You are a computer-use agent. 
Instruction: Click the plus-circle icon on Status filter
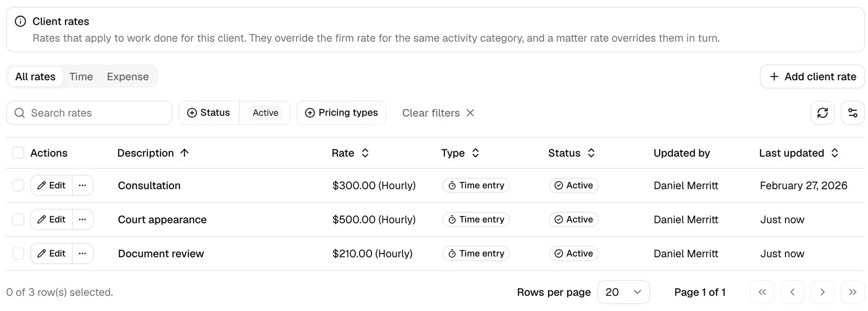(192, 113)
